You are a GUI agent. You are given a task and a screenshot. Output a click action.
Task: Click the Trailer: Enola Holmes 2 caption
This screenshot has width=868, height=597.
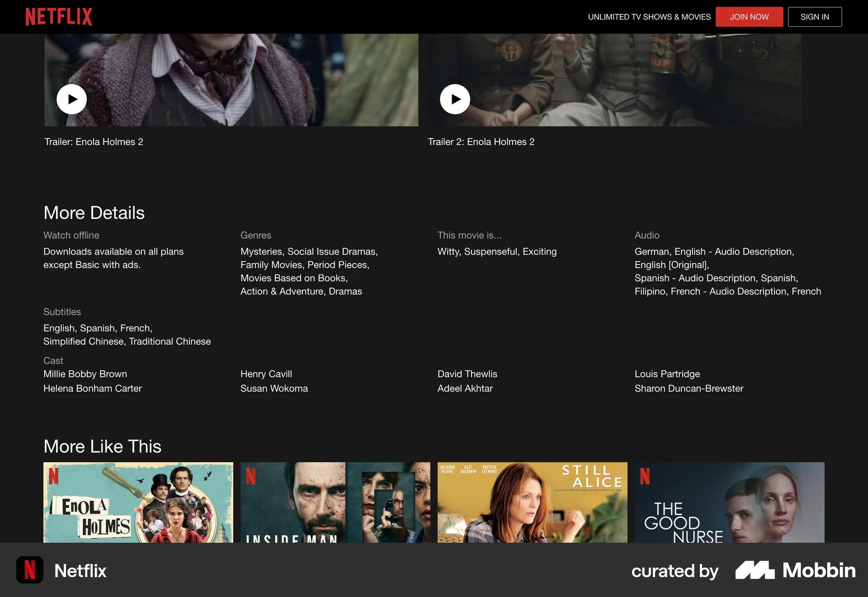click(x=93, y=142)
